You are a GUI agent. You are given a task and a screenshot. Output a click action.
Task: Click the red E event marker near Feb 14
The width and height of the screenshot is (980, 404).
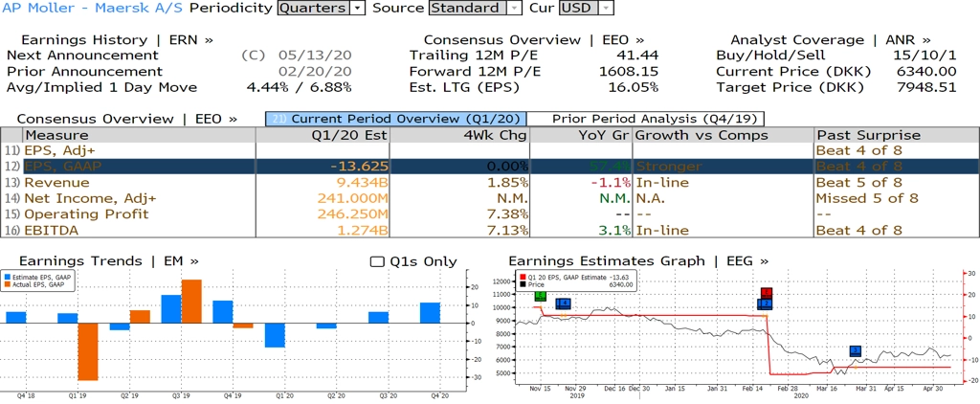(767, 293)
